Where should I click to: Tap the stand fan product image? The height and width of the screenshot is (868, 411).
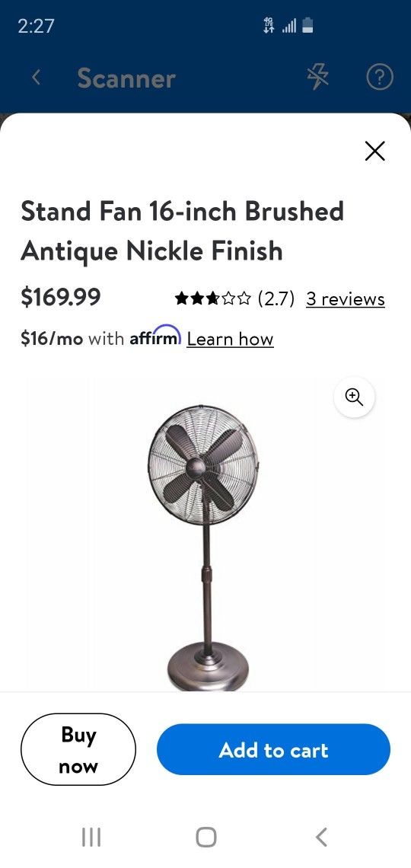coord(203,548)
